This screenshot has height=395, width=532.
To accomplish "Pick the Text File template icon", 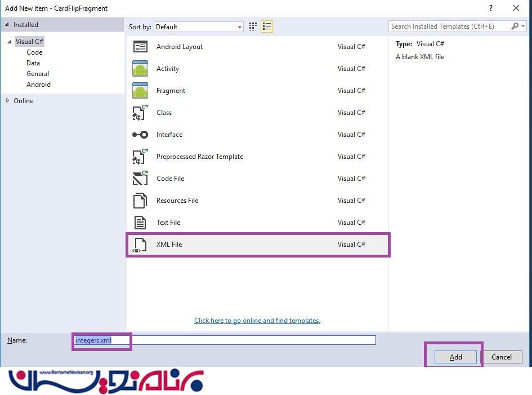I will click(140, 223).
